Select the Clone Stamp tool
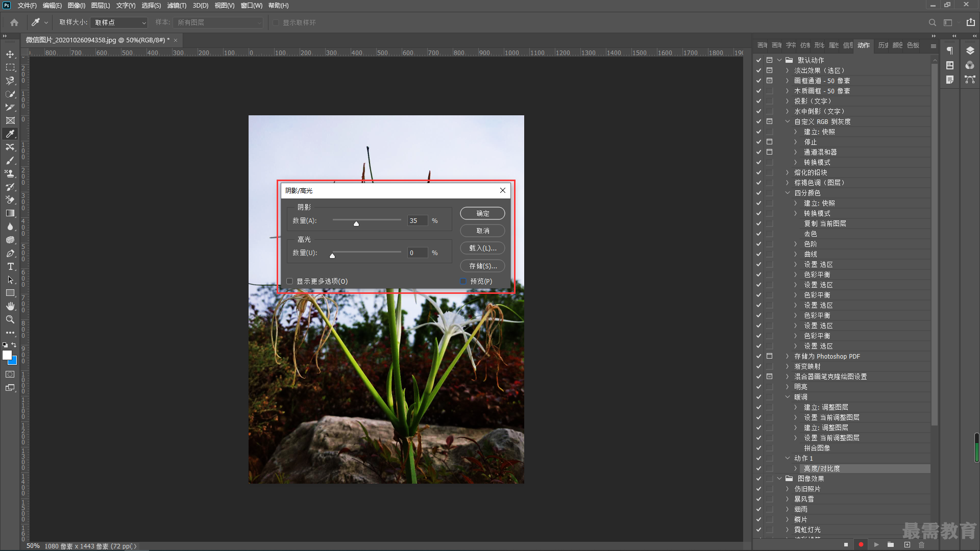The image size is (980, 551). point(10,173)
